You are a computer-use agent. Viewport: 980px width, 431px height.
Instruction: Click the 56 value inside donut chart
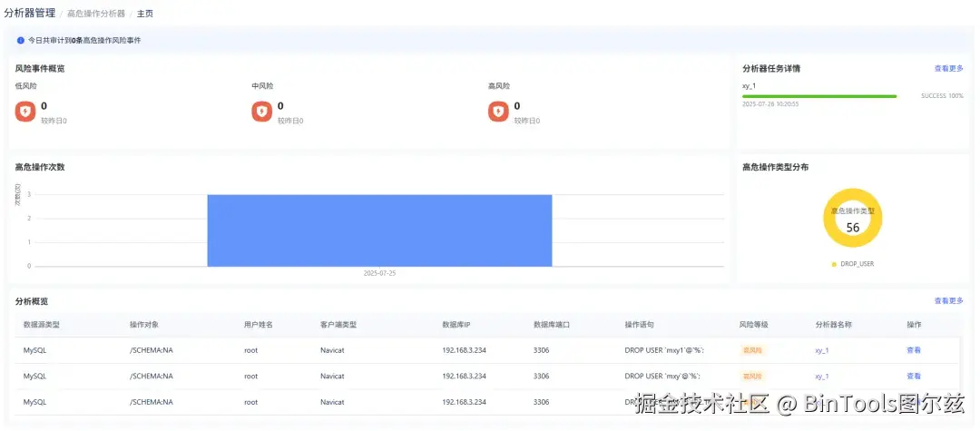(852, 228)
